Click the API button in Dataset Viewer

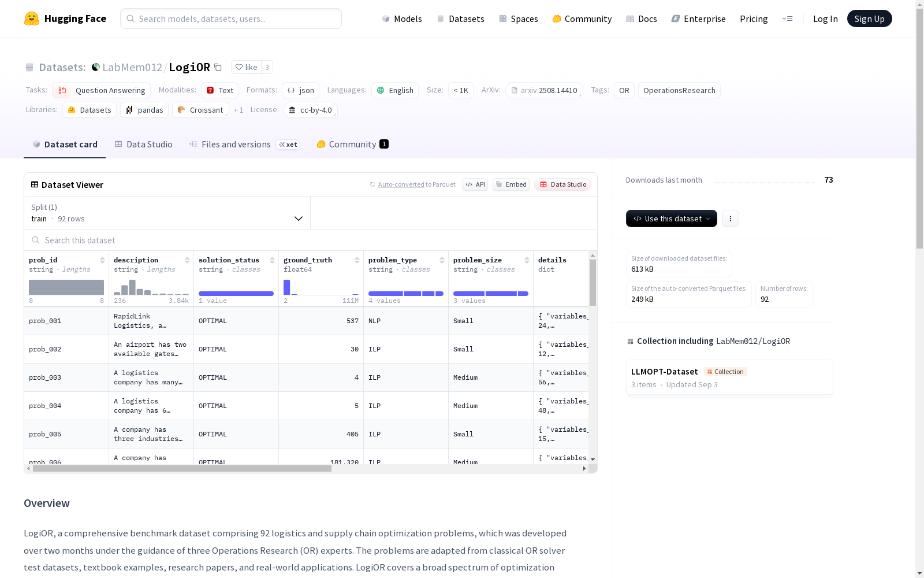(x=475, y=184)
